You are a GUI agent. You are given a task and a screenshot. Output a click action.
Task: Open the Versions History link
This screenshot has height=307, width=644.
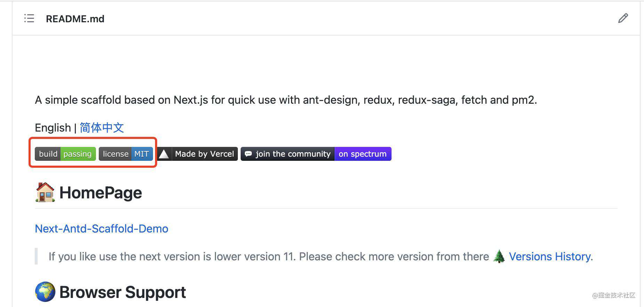coord(551,257)
